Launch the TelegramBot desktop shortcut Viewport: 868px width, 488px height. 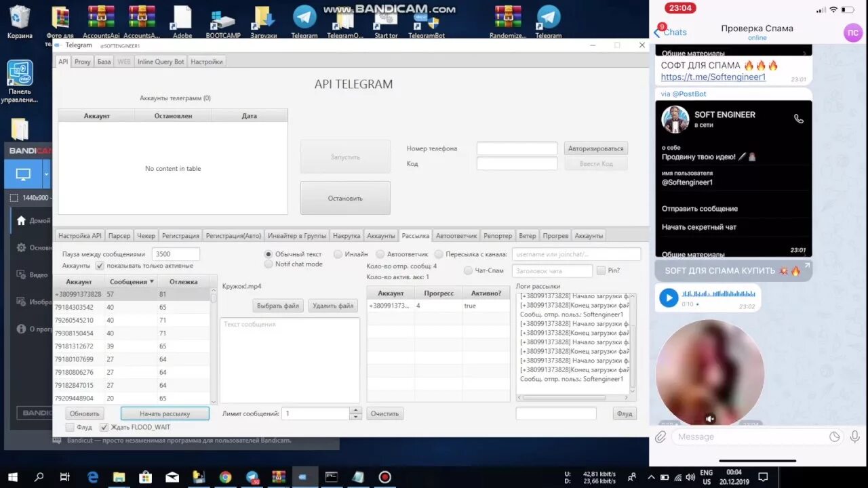tap(427, 20)
